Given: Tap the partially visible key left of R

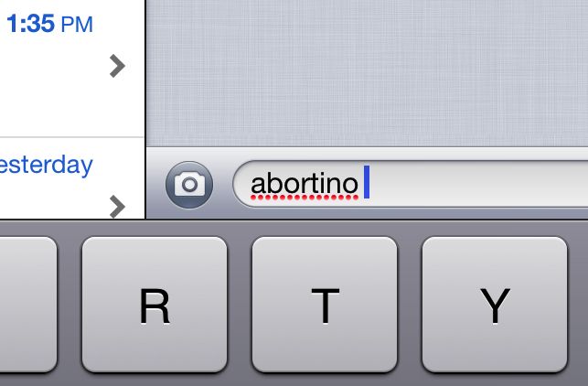Looking at the screenshot, I should click(x=28, y=305).
